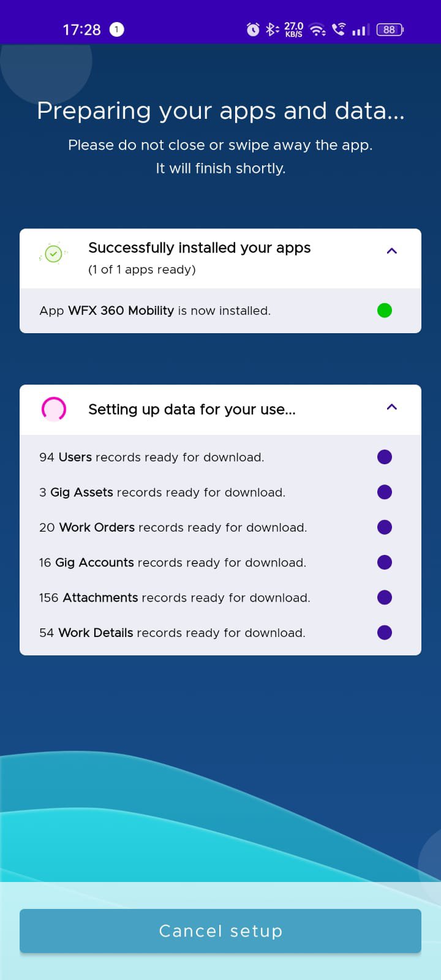The height and width of the screenshot is (980, 441).
Task: Tap the Preparing your apps heading
Action: (221, 111)
